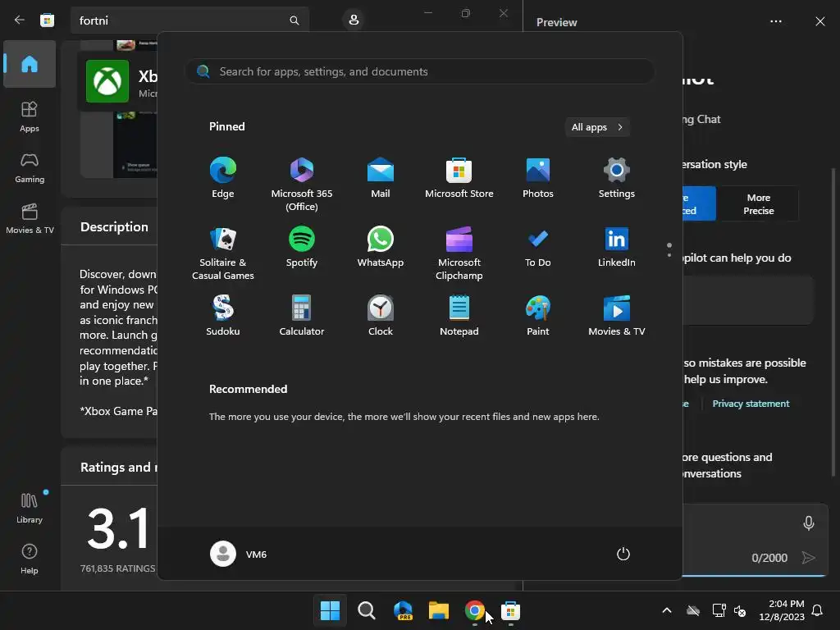Expand the All apps list

click(x=597, y=127)
